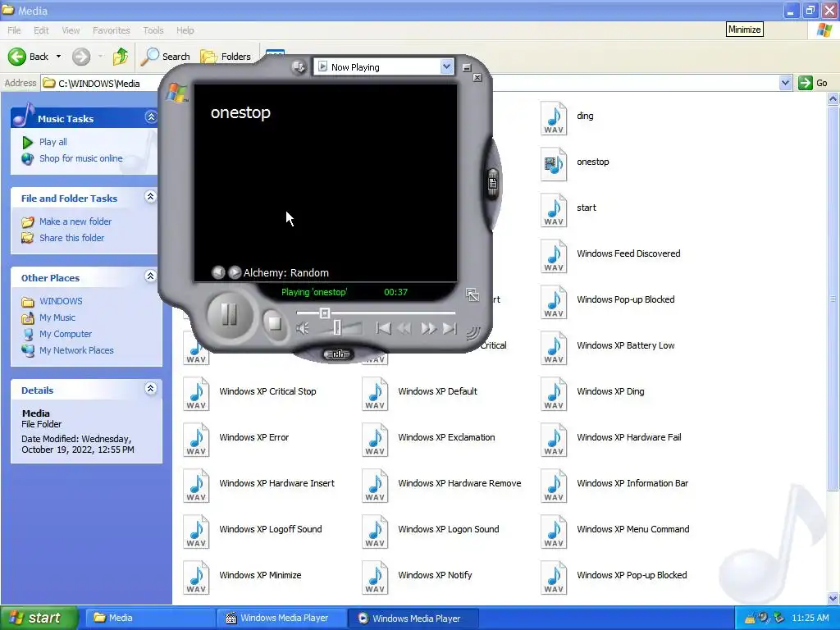Go to My Computer

pos(66,335)
